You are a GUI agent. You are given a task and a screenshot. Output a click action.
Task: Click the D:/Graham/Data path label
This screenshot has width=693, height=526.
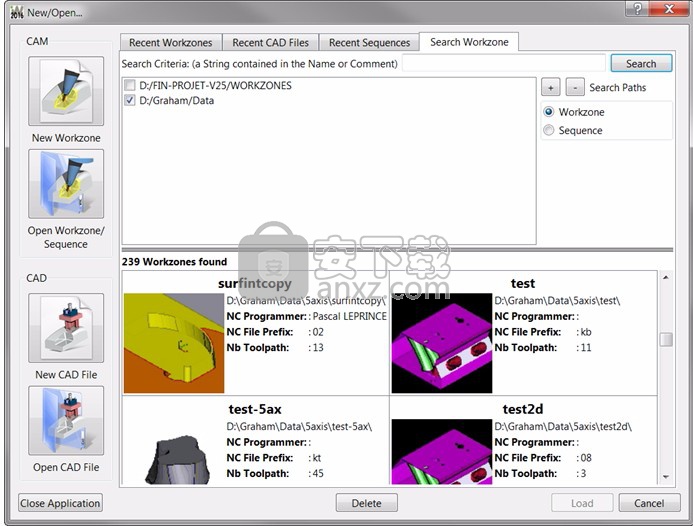176,100
